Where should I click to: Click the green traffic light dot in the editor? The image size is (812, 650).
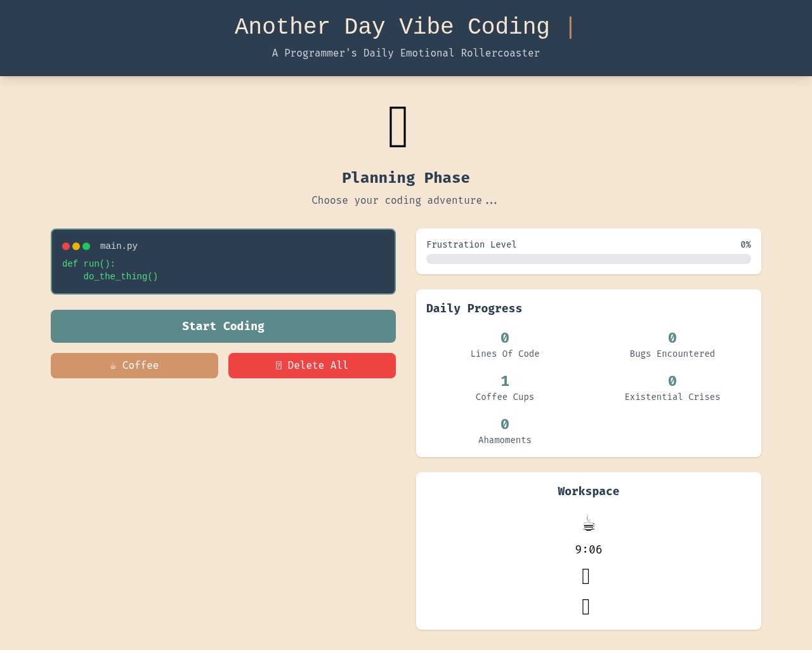pos(87,246)
